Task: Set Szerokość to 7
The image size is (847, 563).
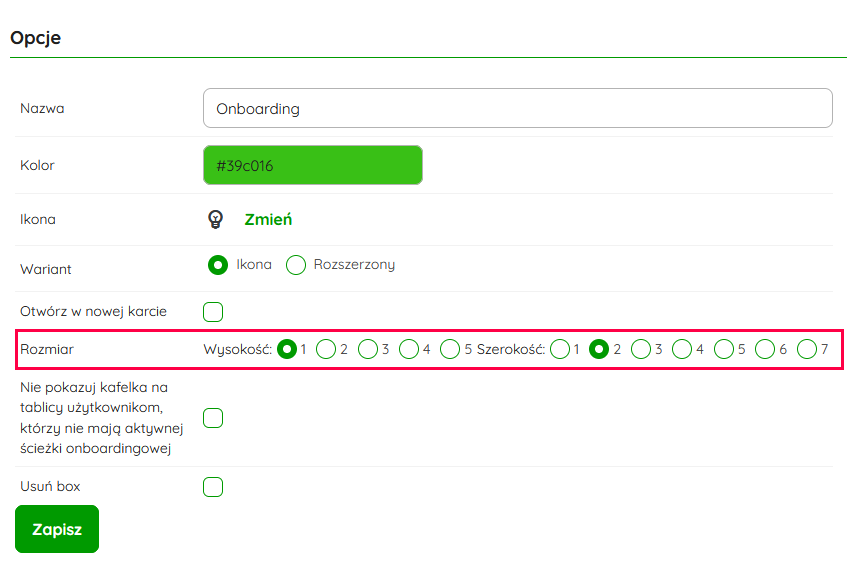Action: pyautogui.click(x=807, y=349)
